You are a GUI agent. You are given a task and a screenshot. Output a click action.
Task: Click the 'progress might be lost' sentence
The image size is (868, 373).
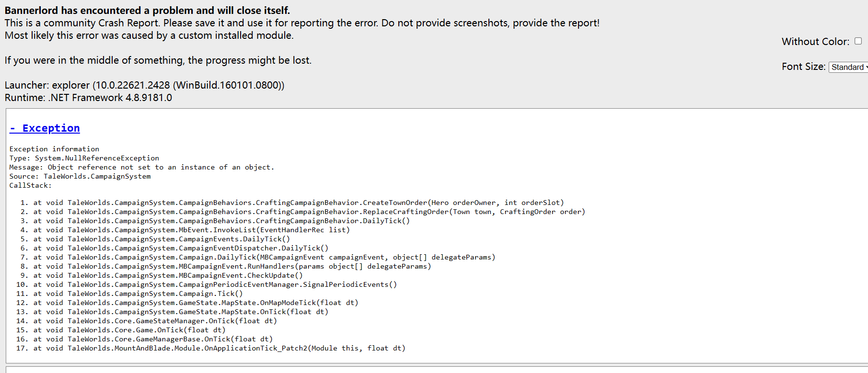pos(158,60)
